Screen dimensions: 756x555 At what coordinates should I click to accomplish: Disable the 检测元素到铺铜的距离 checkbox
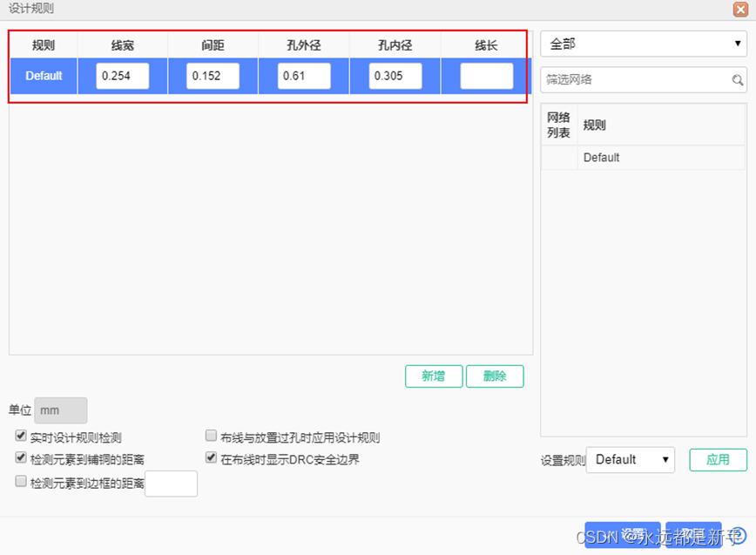click(20, 457)
